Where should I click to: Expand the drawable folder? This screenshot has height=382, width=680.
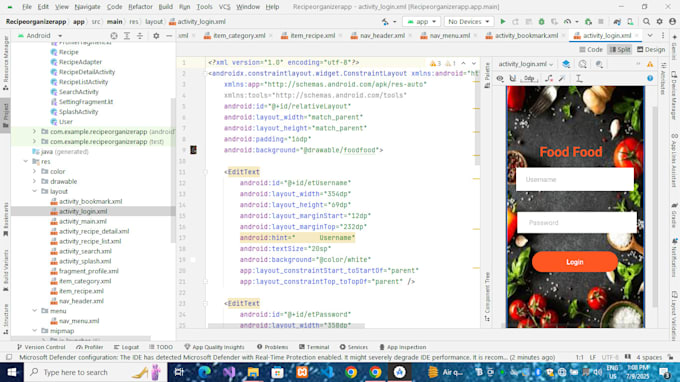point(34,181)
